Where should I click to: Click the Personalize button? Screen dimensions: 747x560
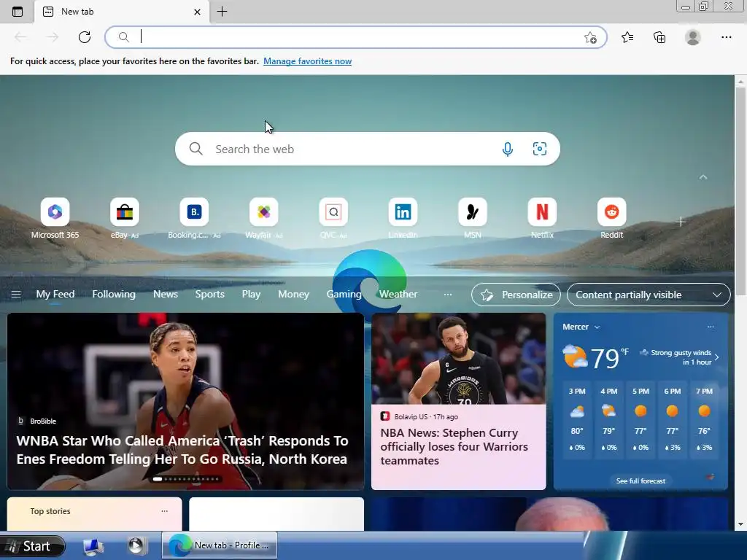click(x=516, y=295)
